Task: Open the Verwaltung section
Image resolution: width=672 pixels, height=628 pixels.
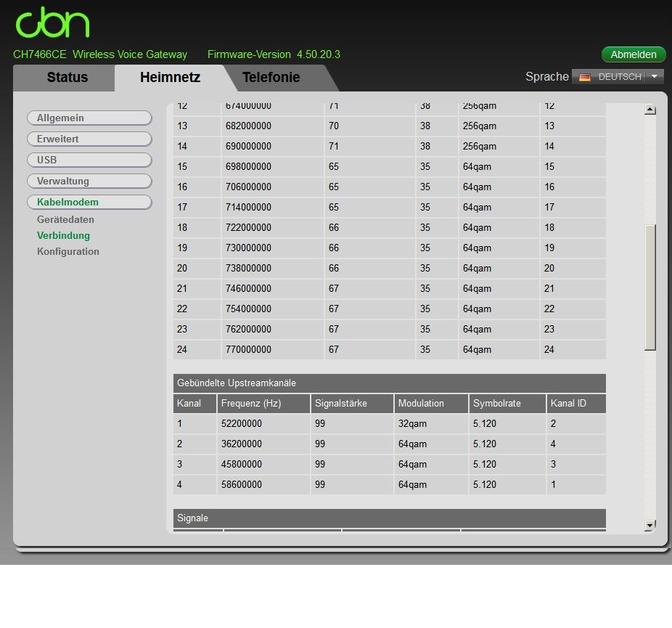Action: tap(89, 181)
